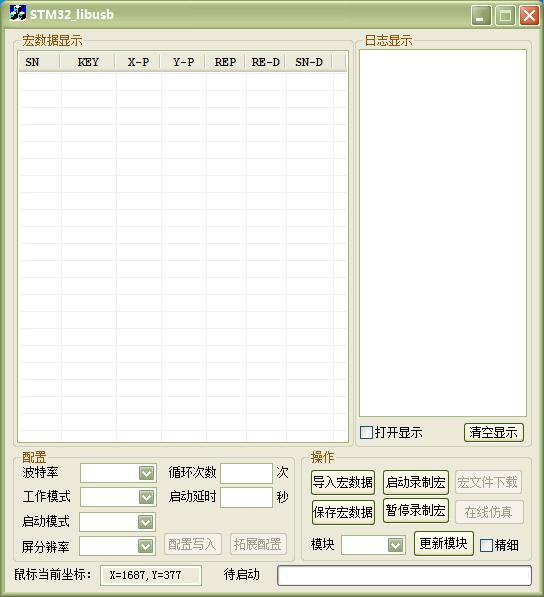
Task: Expand the 工作模式 combo box
Action: (146, 496)
